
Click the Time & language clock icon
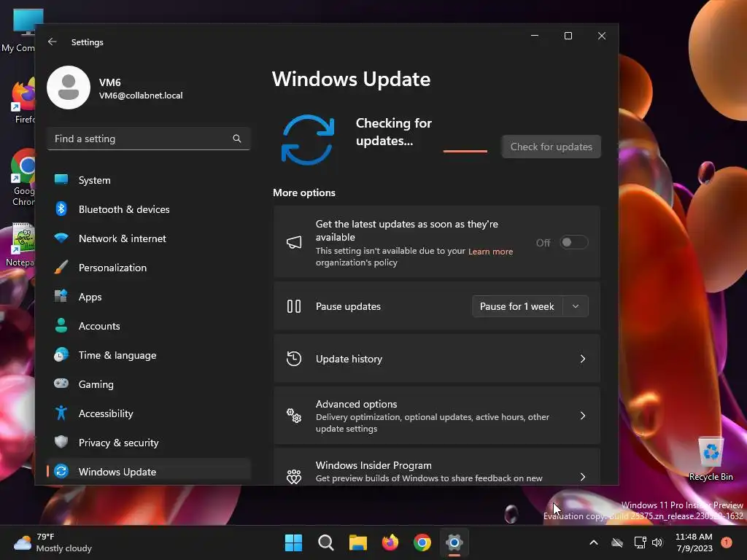coord(61,355)
